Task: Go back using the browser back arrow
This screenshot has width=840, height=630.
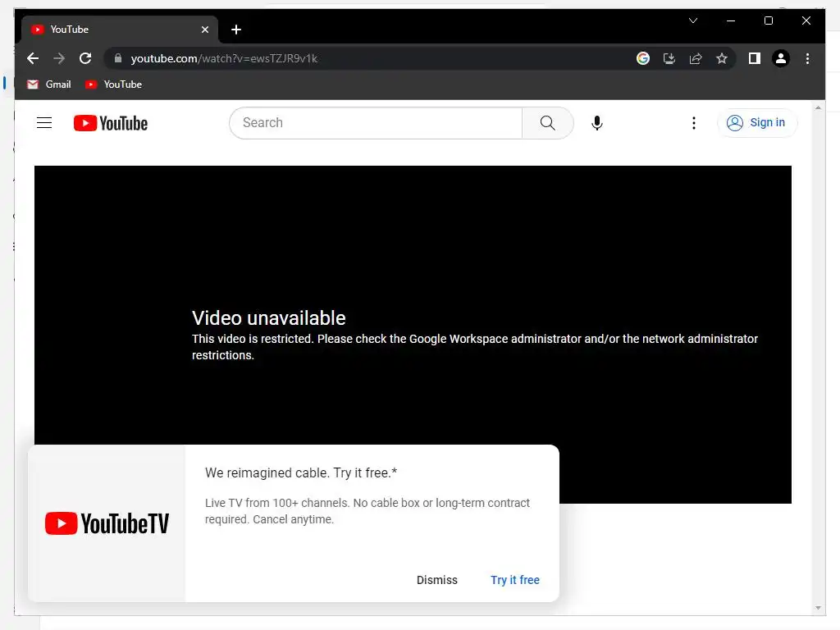Action: tap(33, 58)
